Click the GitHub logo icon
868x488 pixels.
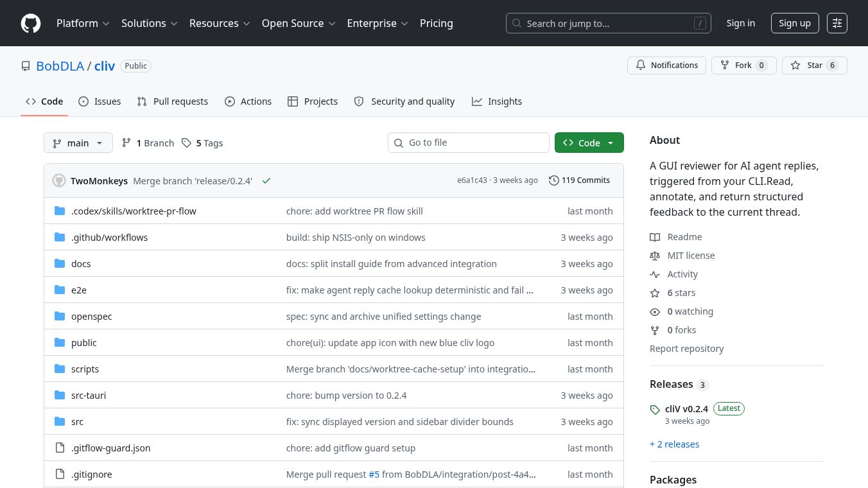click(31, 23)
